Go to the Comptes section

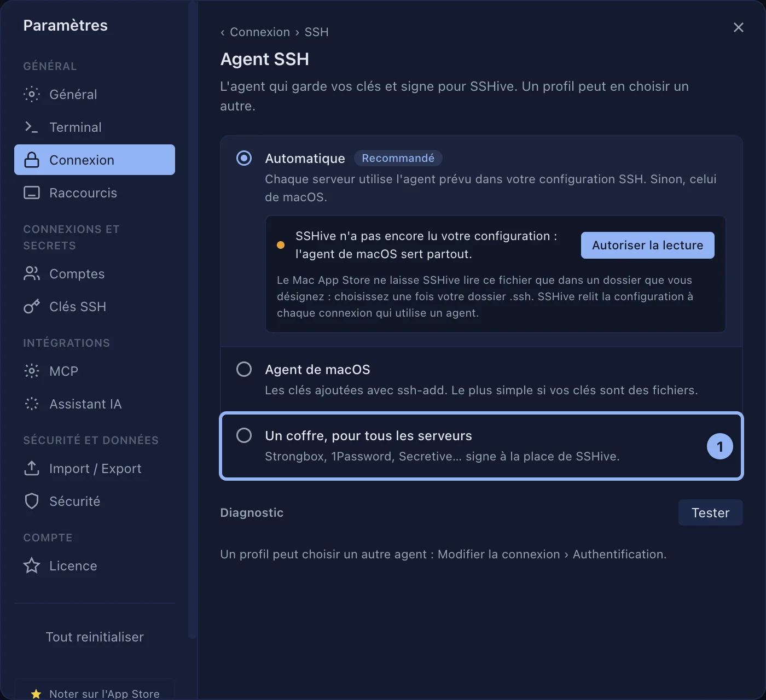tap(95, 273)
